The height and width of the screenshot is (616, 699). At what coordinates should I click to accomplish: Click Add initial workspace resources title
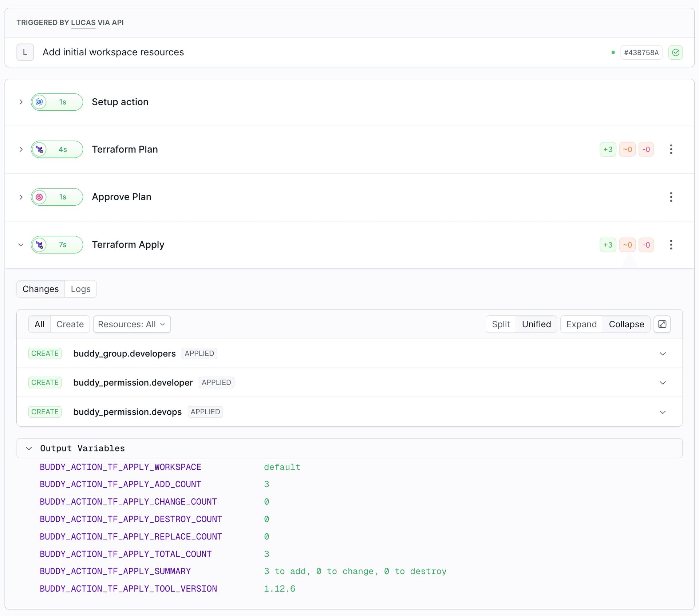(113, 52)
